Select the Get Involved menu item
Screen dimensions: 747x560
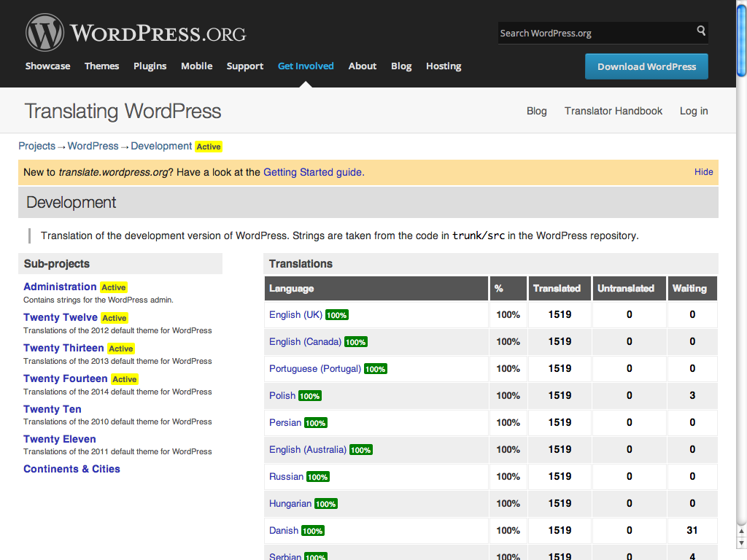[x=306, y=66]
